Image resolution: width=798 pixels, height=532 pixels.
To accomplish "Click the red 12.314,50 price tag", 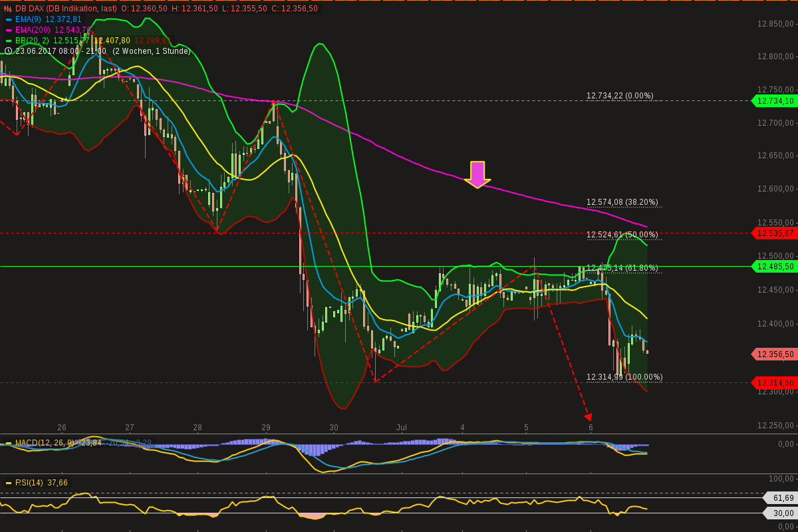I will pos(773,382).
